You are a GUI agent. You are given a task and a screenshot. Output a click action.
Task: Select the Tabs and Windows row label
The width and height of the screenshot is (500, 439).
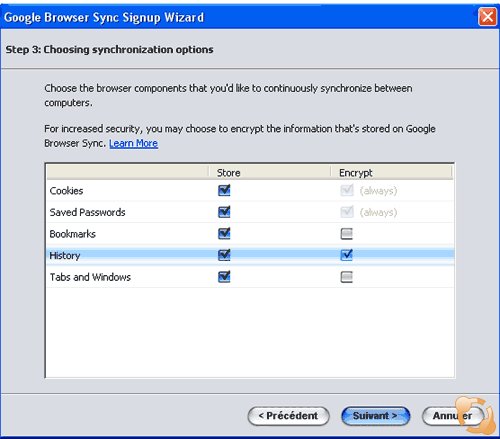[90, 277]
